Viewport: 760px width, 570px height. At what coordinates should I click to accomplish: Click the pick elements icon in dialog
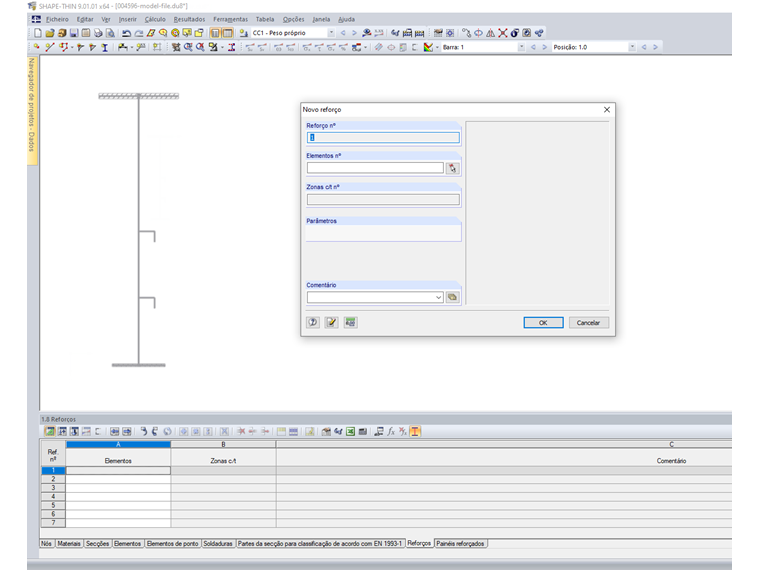tap(453, 168)
